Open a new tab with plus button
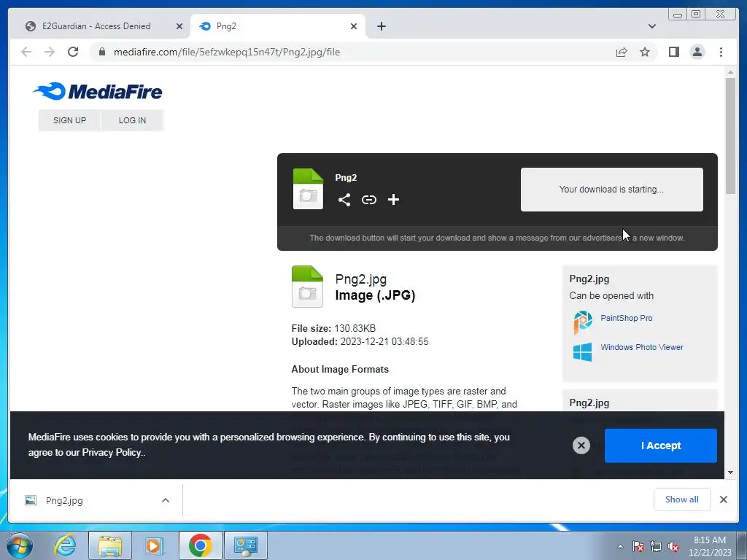The image size is (747, 560). tap(381, 26)
